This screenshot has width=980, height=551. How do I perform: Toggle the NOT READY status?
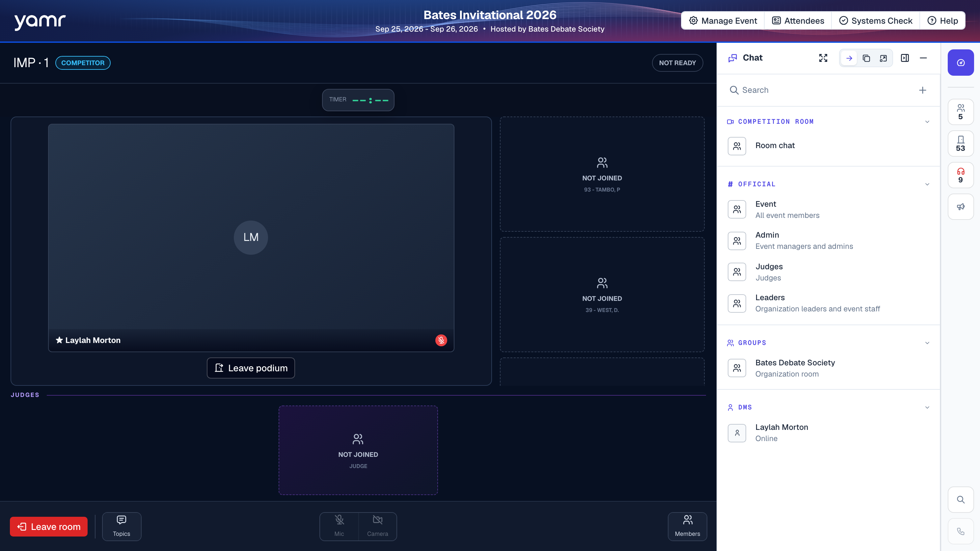(x=677, y=63)
